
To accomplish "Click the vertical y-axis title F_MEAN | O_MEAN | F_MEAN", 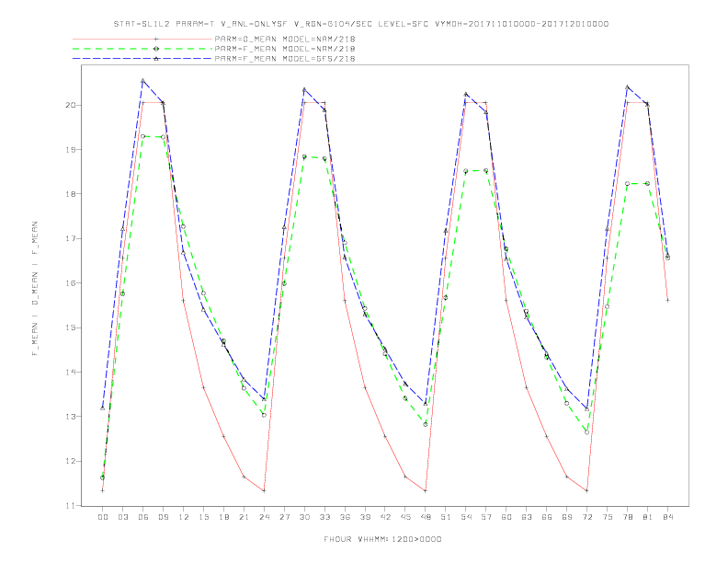I will 35,289.
